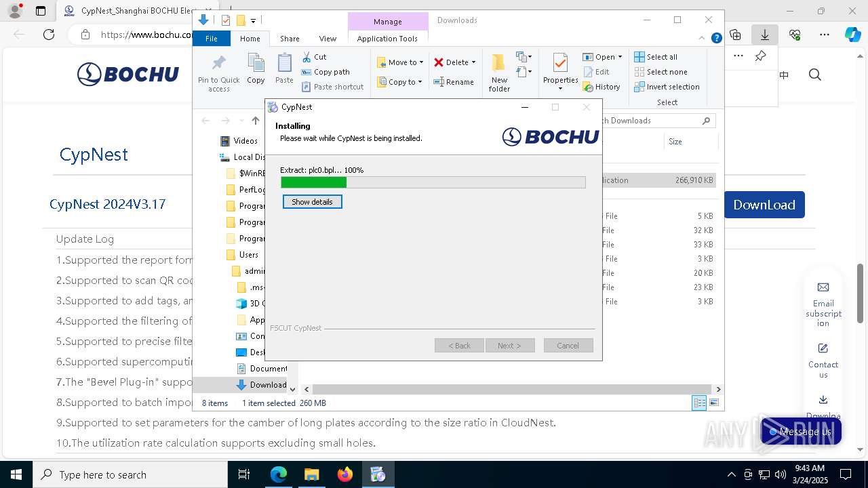Image resolution: width=868 pixels, height=488 pixels.
Task: Click Cancel in the CypNest installer
Action: pyautogui.click(x=568, y=346)
